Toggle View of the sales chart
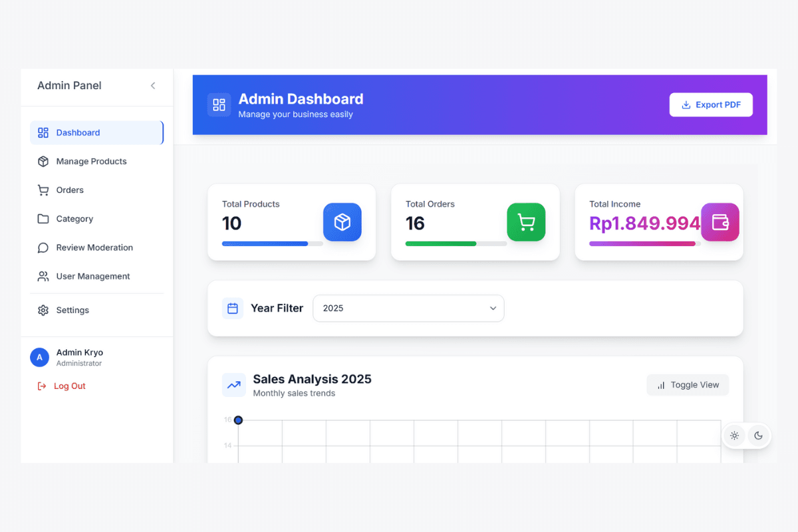Image resolution: width=798 pixels, height=532 pixels. pos(688,385)
